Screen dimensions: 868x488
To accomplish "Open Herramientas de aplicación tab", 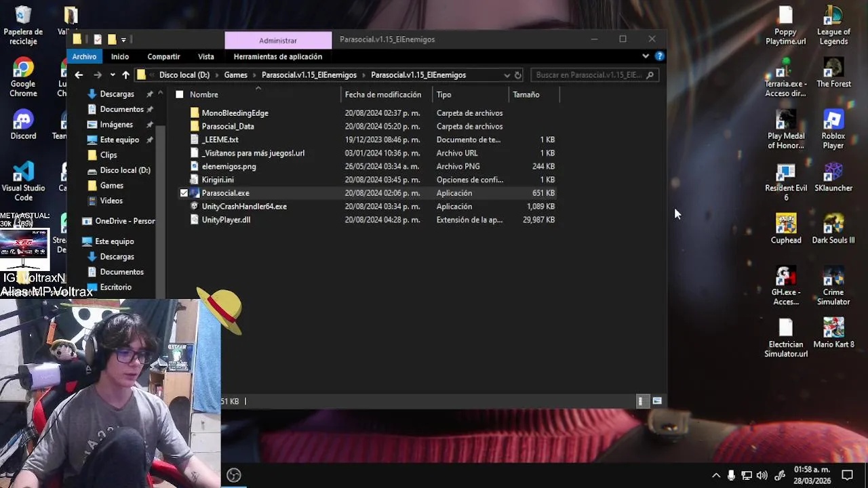I will coord(278,56).
